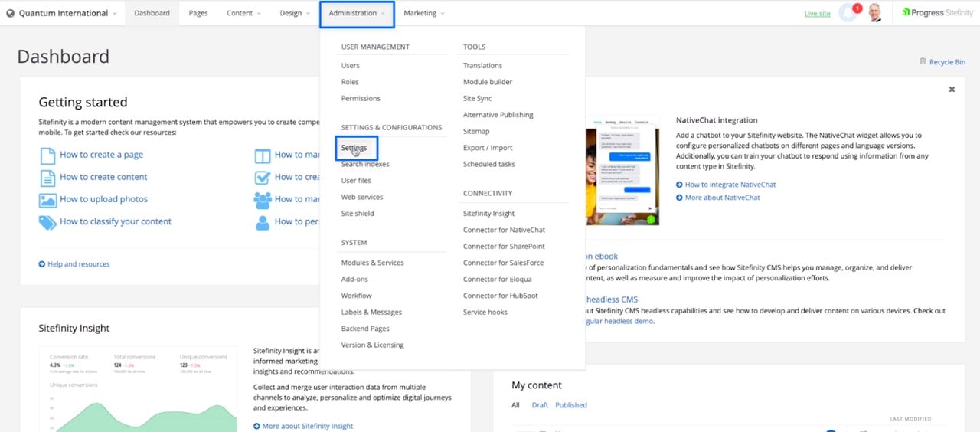Filter My content by Draft
This screenshot has width=980, height=432.
coord(540,405)
